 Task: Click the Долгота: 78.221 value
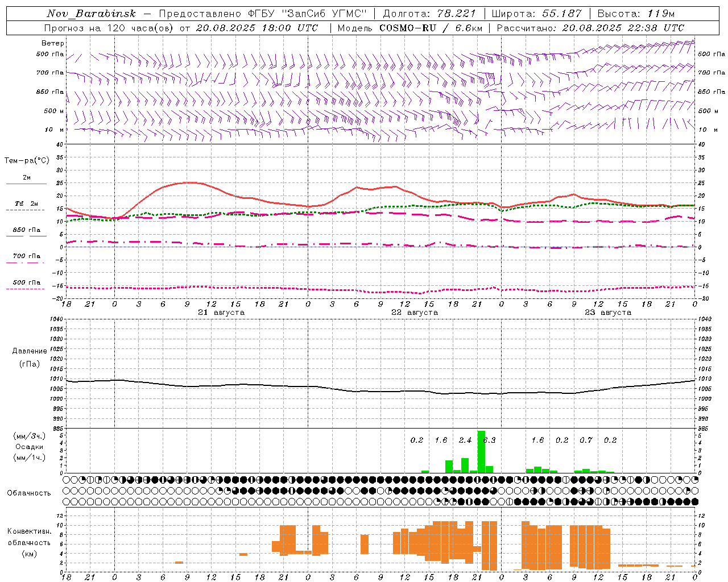pyautogui.click(x=429, y=14)
